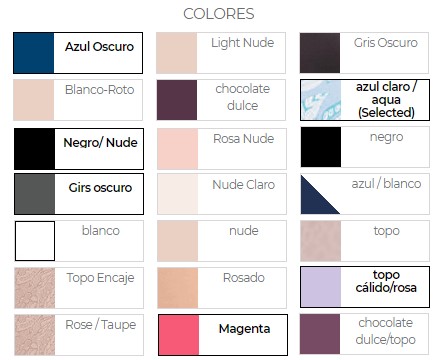
Task: Select the Gris Oscuro color option
Action: click(364, 53)
